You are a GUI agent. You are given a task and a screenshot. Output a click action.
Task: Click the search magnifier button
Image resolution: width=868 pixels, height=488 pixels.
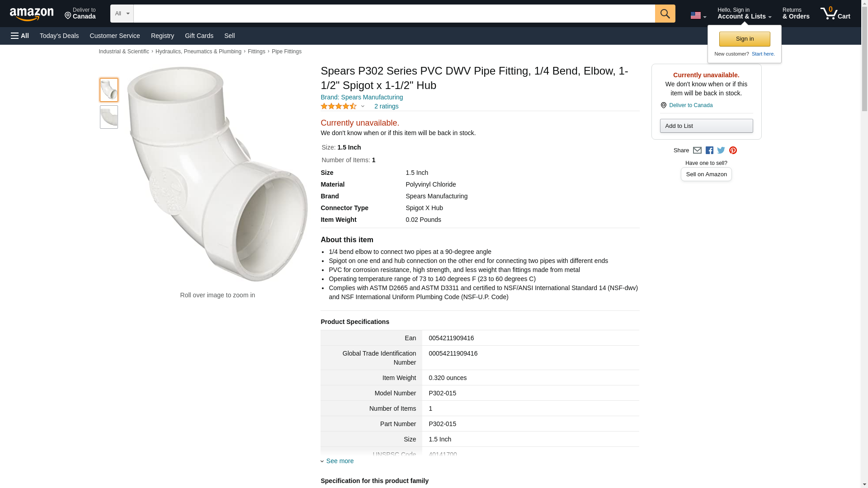click(665, 14)
